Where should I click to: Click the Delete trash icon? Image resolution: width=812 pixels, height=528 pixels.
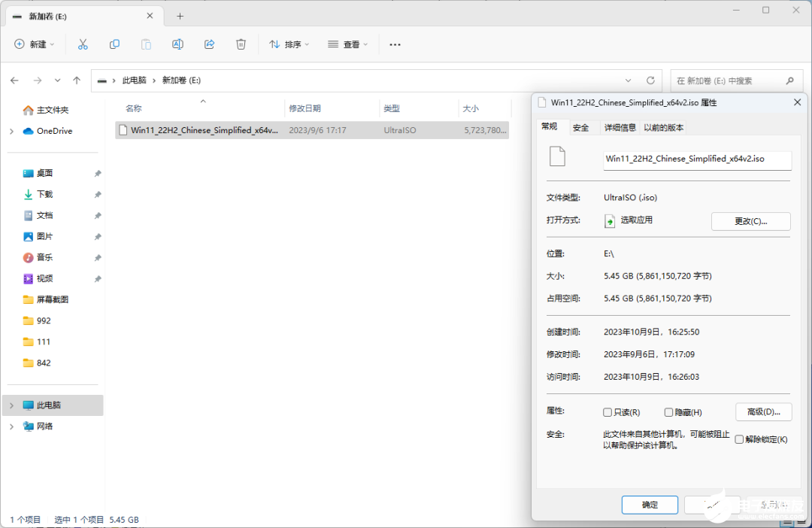[x=241, y=44]
